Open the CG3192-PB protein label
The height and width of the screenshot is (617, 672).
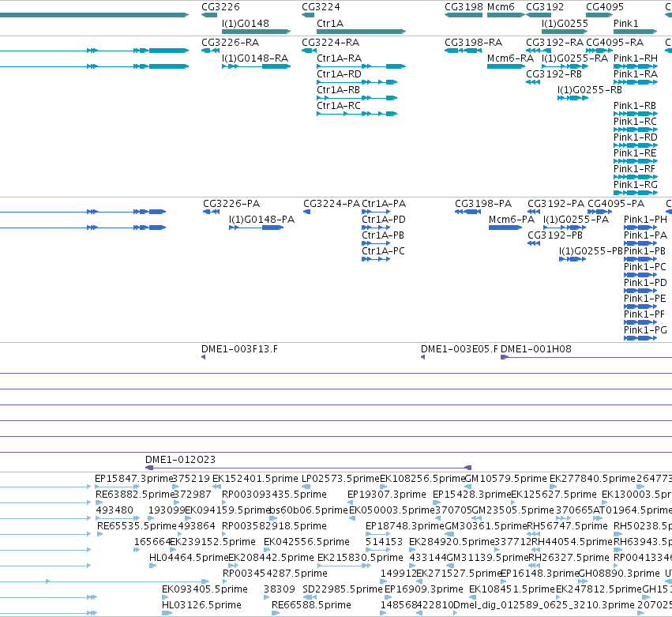pyautogui.click(x=555, y=235)
